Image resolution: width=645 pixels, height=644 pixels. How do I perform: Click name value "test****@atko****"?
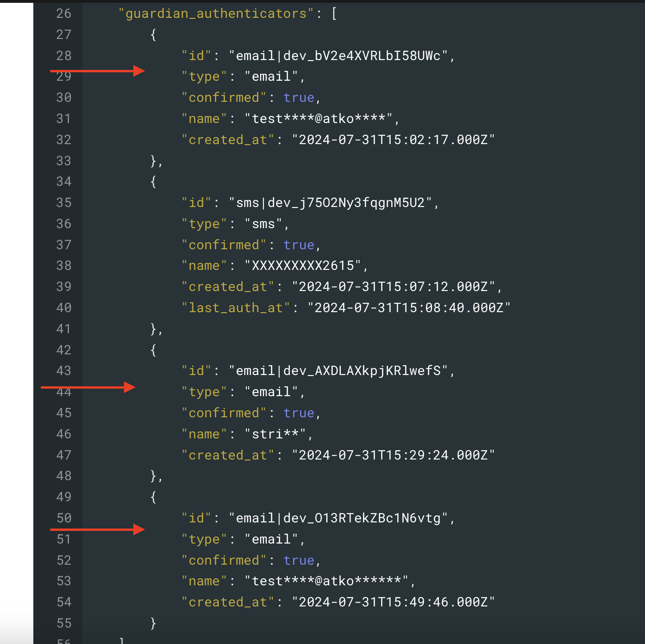[318, 119]
